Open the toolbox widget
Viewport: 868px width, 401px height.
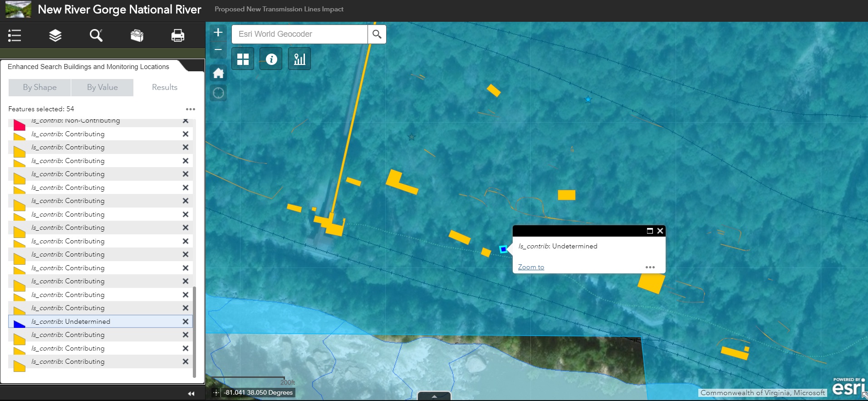(137, 35)
